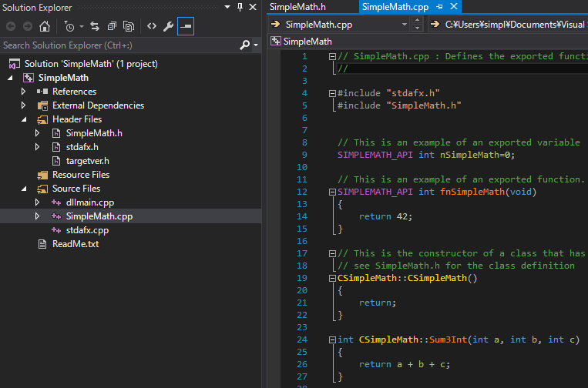
Task: Toggle the Preview Selected Items button
Action: (186, 26)
